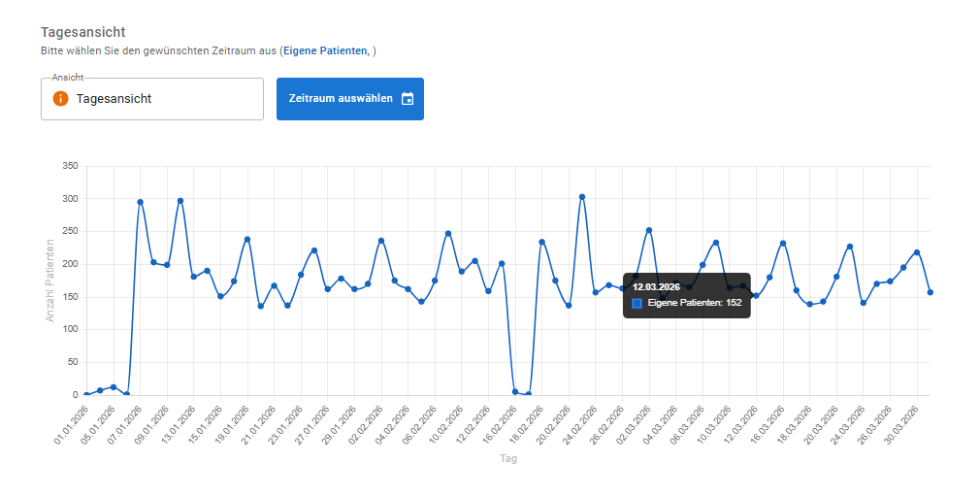Select the 19.01.2026 peak data point

tap(246, 239)
